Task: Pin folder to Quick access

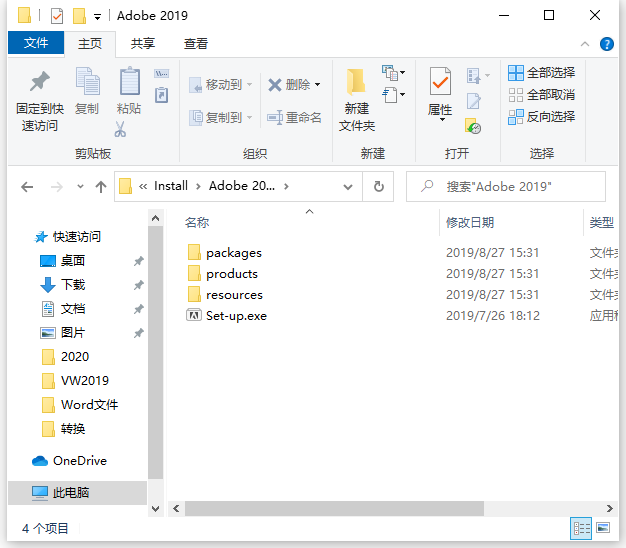Action: pyautogui.click(x=40, y=101)
